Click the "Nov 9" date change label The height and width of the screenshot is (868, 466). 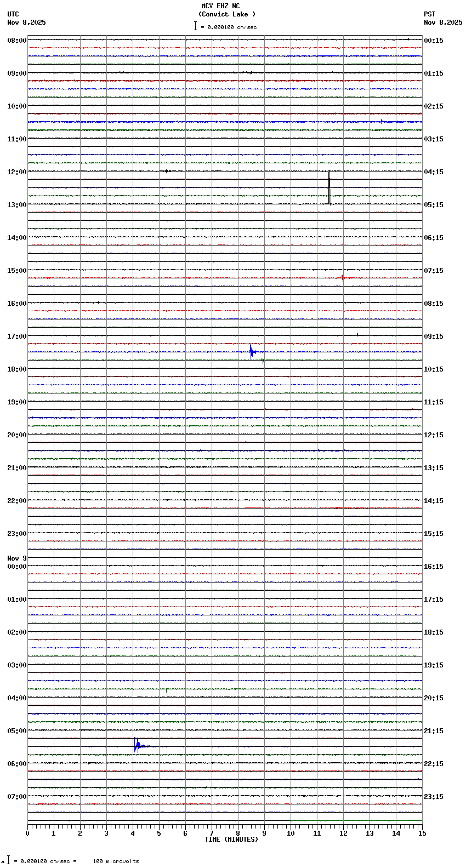pyautogui.click(x=17, y=558)
